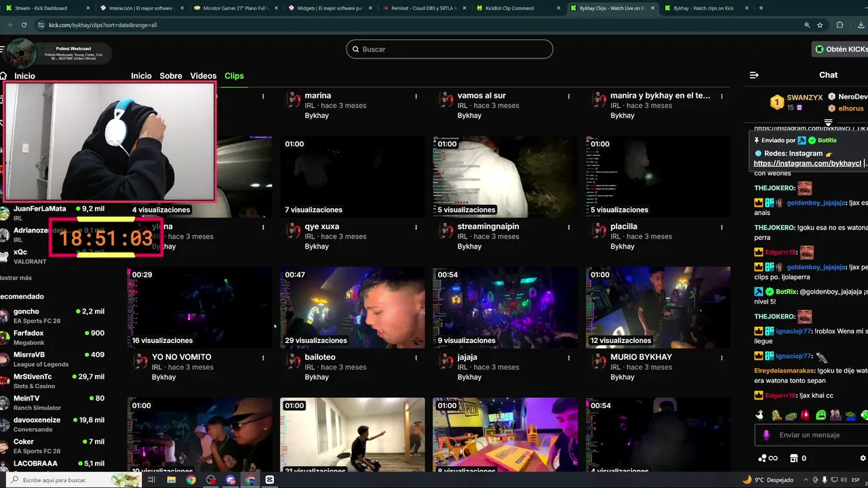The height and width of the screenshot is (488, 868).
Task: Click the browser address bar URL
Action: 102,25
